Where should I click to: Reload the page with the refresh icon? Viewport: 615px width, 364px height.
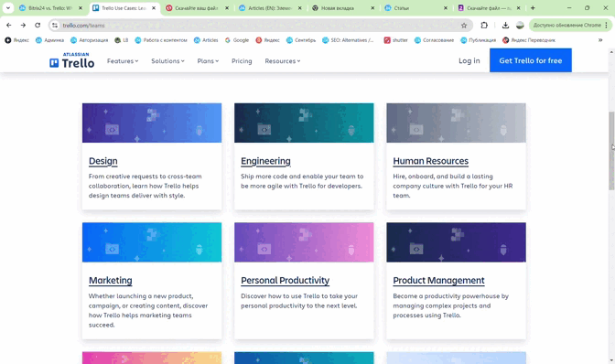pyautogui.click(x=38, y=25)
